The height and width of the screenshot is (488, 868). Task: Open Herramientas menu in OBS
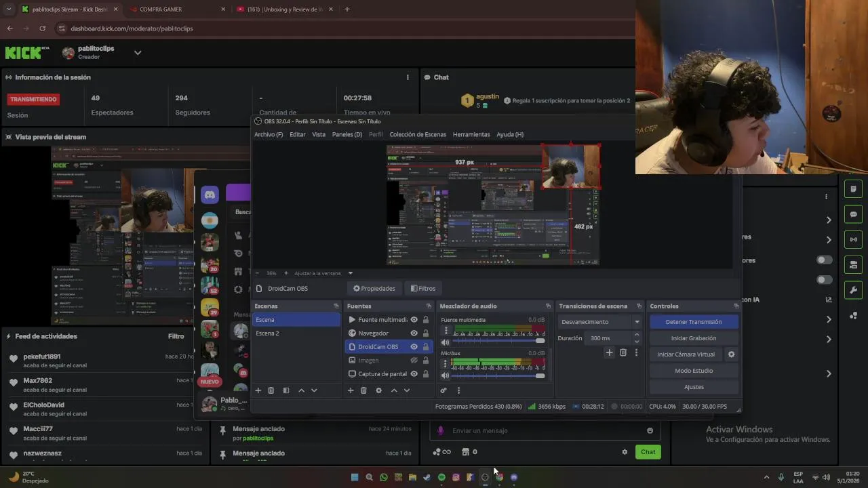pos(471,134)
